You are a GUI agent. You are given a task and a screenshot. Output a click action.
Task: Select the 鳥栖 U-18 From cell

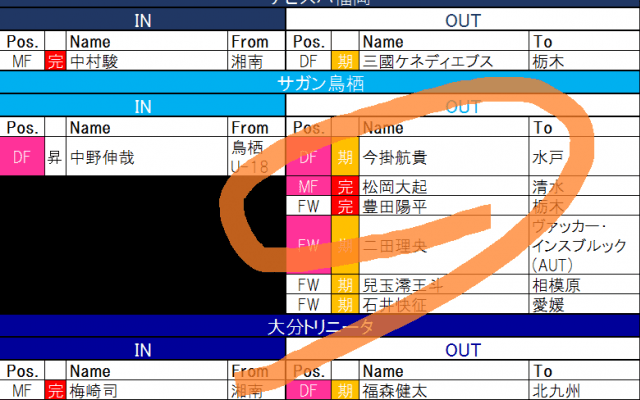[256, 157]
